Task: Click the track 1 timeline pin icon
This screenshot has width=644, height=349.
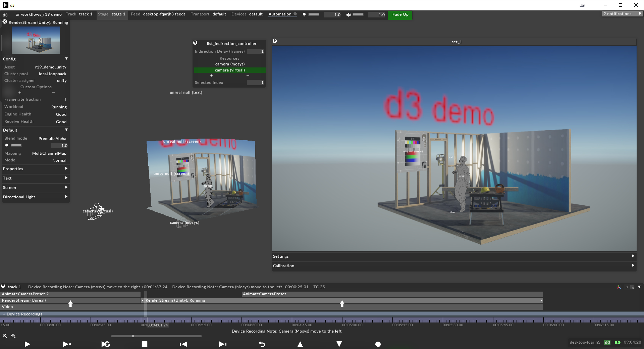Action: click(x=3, y=286)
